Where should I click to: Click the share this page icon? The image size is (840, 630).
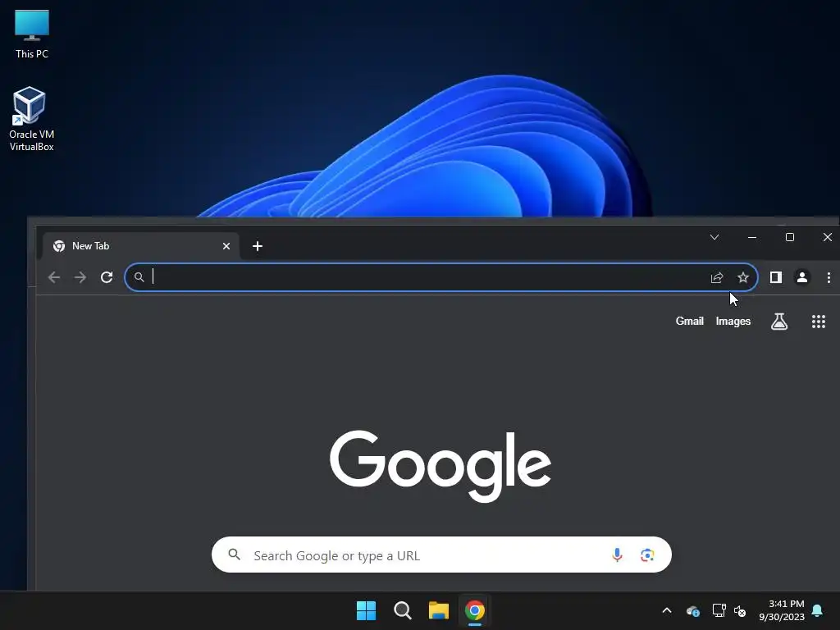point(717,277)
